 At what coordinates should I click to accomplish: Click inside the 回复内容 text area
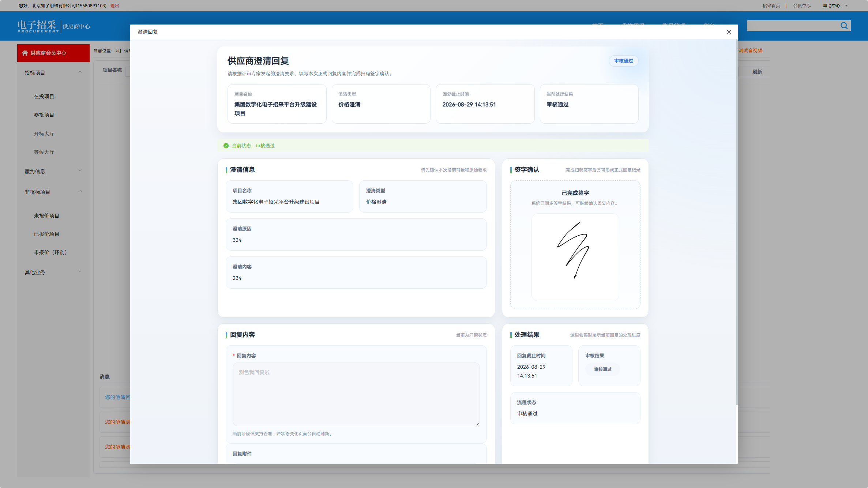(x=356, y=394)
